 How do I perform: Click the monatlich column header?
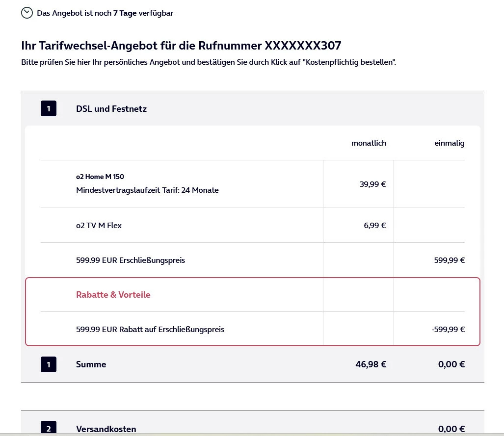point(369,143)
